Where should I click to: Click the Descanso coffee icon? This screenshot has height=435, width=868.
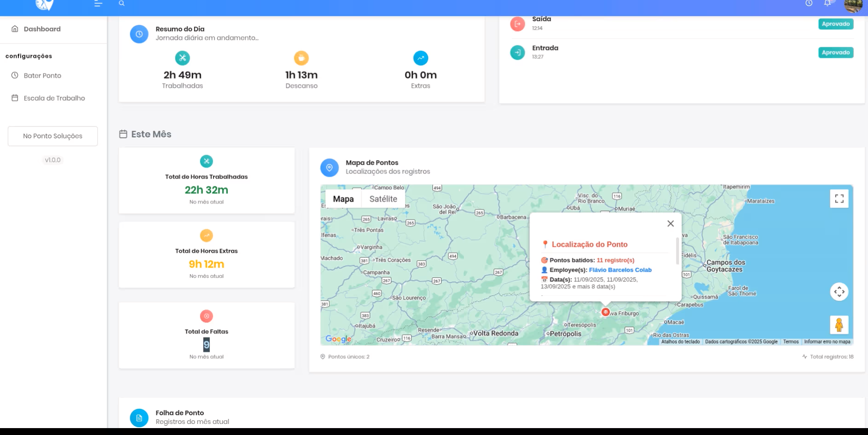pyautogui.click(x=301, y=58)
